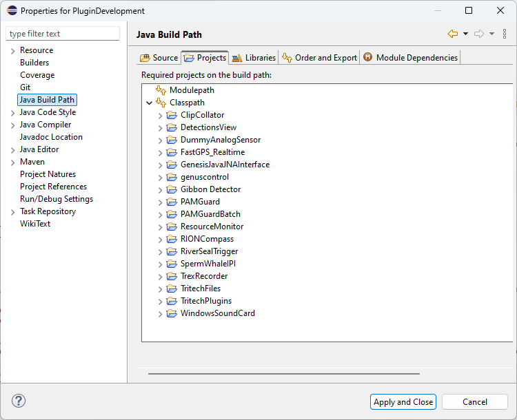Click the forward navigation arrow icon
Image resolution: width=517 pixels, height=420 pixels.
coord(479,34)
